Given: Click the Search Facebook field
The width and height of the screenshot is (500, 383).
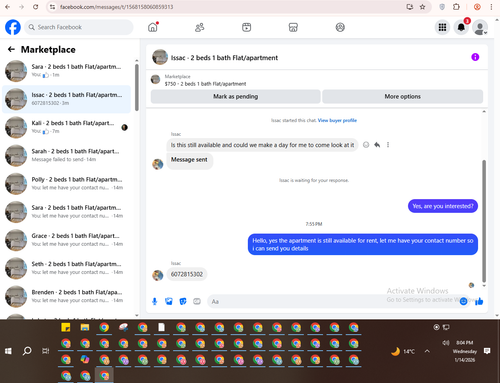Looking at the screenshot, I should click(79, 27).
